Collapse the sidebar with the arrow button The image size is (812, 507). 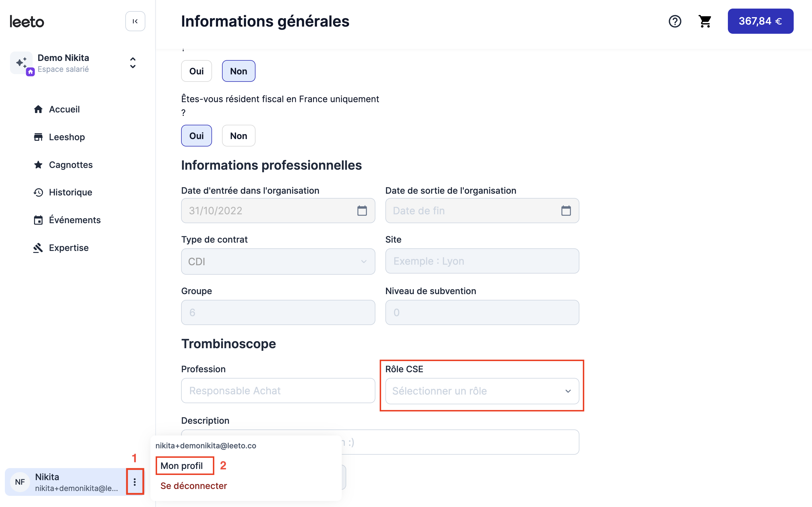click(x=135, y=21)
